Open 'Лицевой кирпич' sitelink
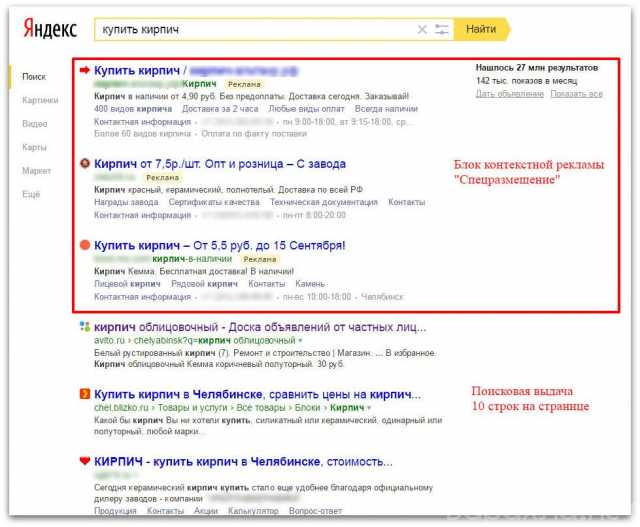This screenshot has width=640, height=527. [127, 284]
